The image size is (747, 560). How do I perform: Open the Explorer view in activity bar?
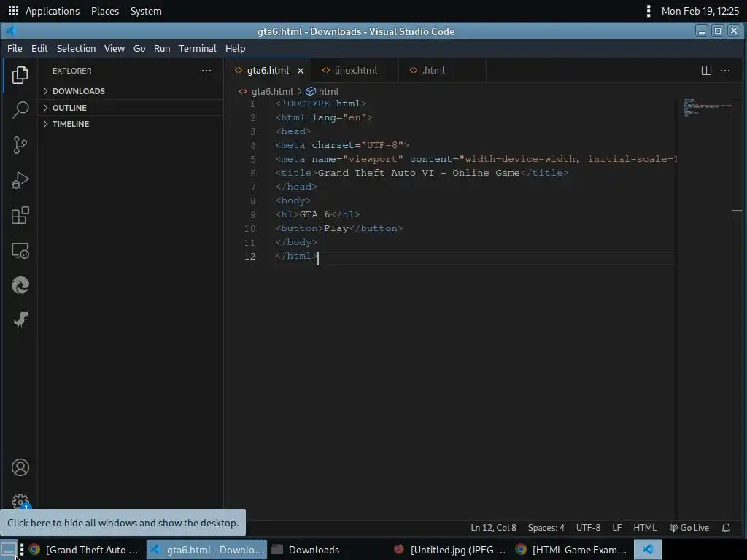(x=20, y=75)
